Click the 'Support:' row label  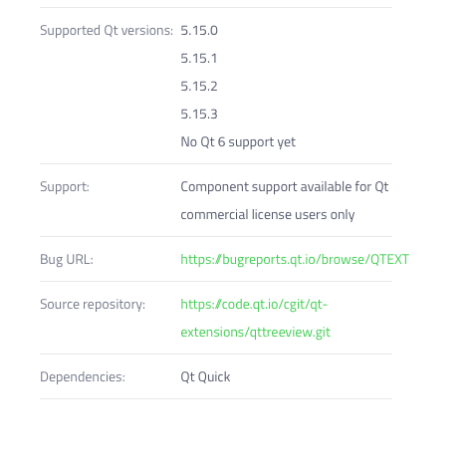[x=65, y=187]
